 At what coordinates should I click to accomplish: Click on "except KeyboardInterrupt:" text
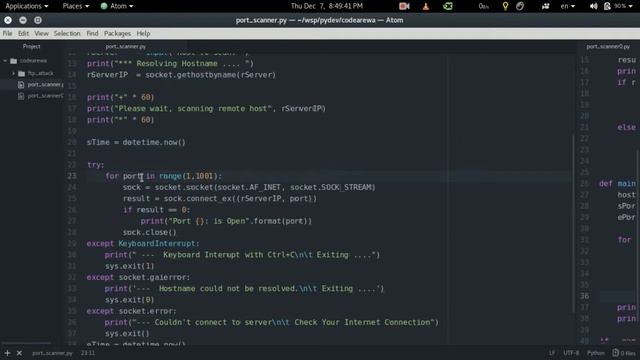pyautogui.click(x=143, y=244)
